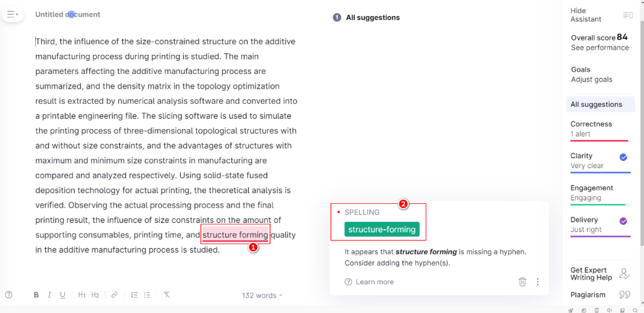
Task: Hide the Assistant panel
Action: click(x=599, y=15)
